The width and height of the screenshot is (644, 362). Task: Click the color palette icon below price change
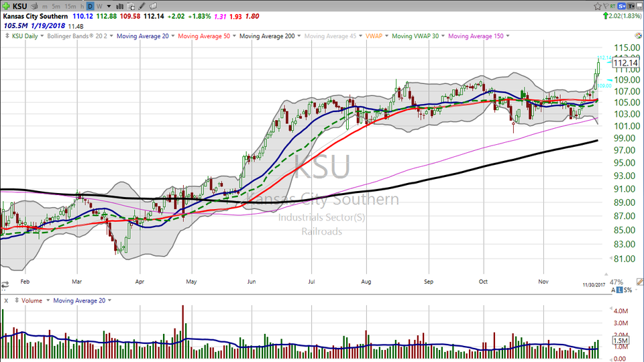click(x=638, y=36)
